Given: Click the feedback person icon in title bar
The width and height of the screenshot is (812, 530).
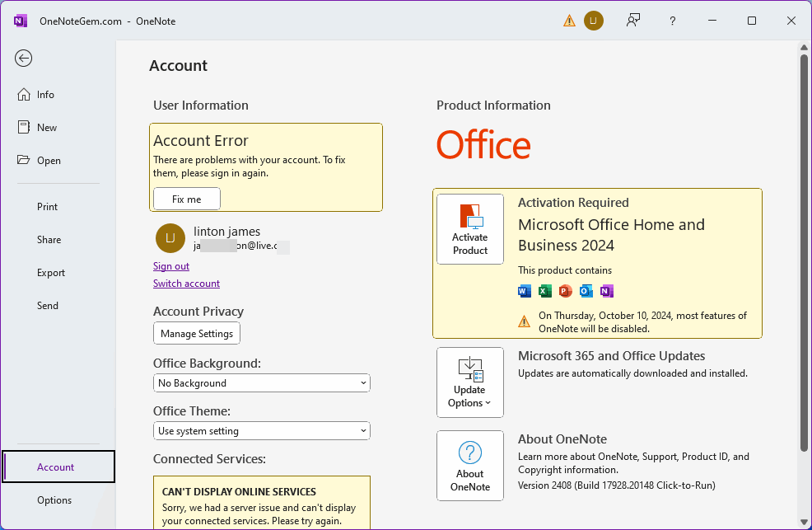Looking at the screenshot, I should 632,21.
